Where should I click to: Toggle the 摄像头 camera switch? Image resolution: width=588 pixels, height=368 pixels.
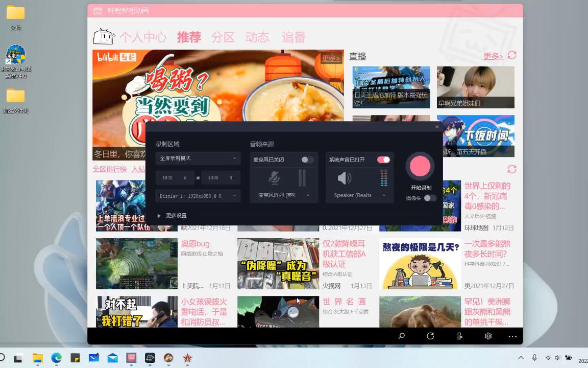[429, 198]
